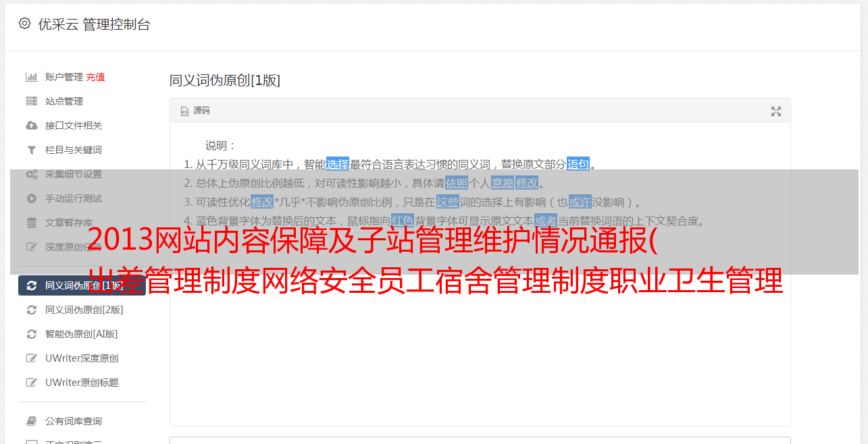The image size is (868, 444).
Task: Select 同义词伪原创[2版] in sidebar
Action: (84, 310)
